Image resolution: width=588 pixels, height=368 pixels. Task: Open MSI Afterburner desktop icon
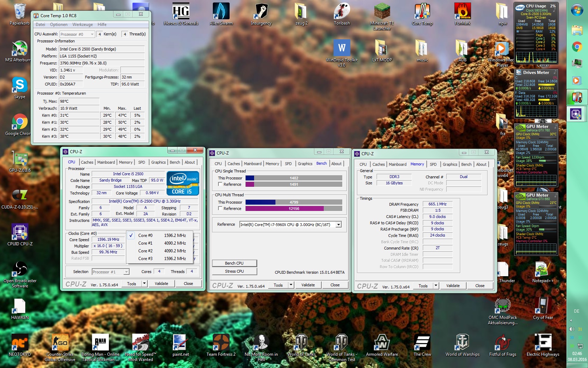(20, 51)
